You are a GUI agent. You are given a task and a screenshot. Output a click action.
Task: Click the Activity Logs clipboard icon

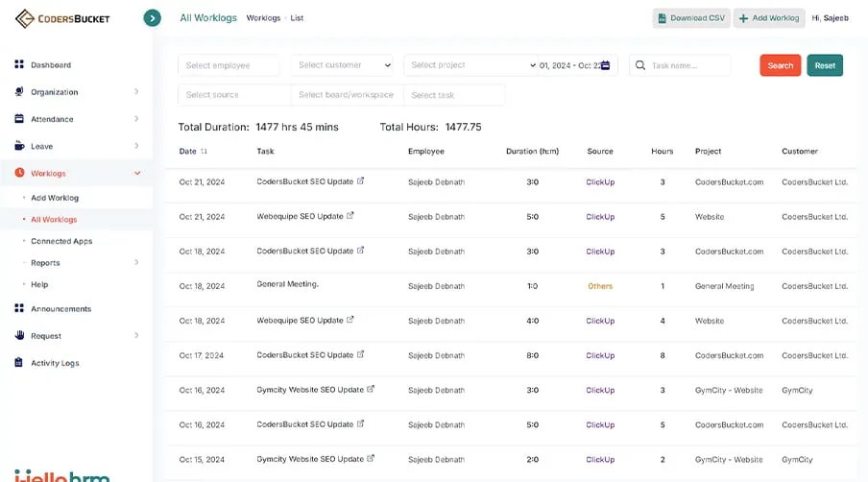(x=19, y=363)
